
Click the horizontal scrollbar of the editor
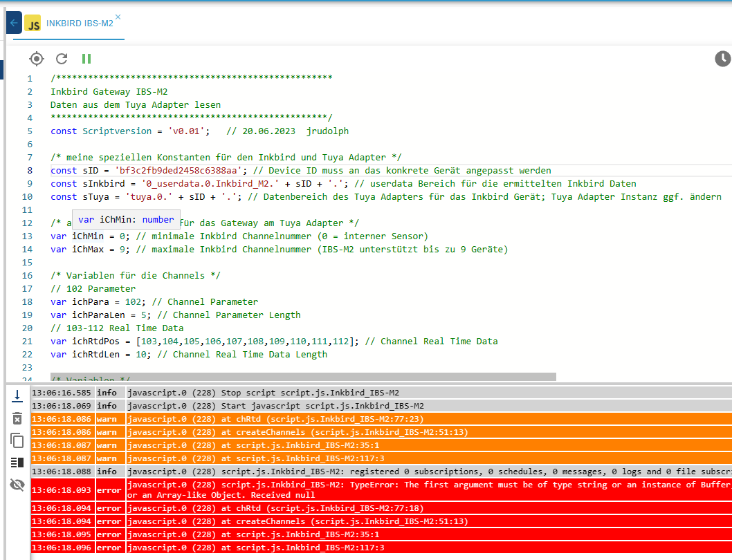pos(303,377)
